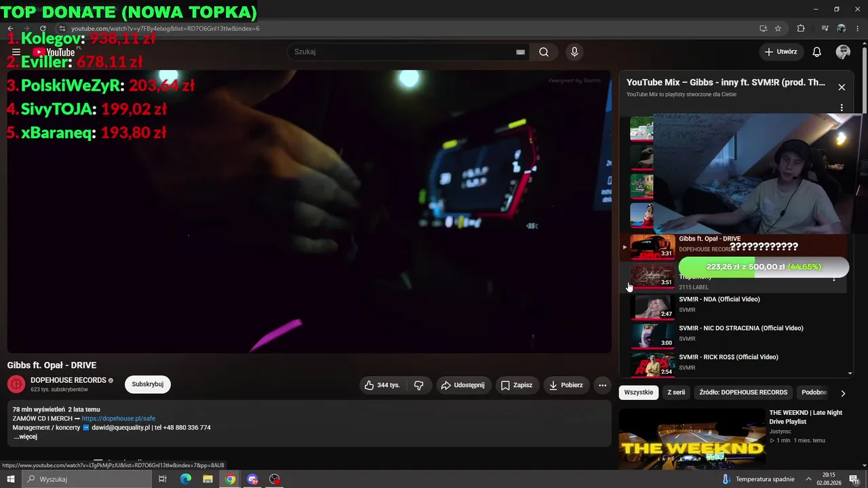Click the Gibbs ft. Opał video player

(x=309, y=211)
